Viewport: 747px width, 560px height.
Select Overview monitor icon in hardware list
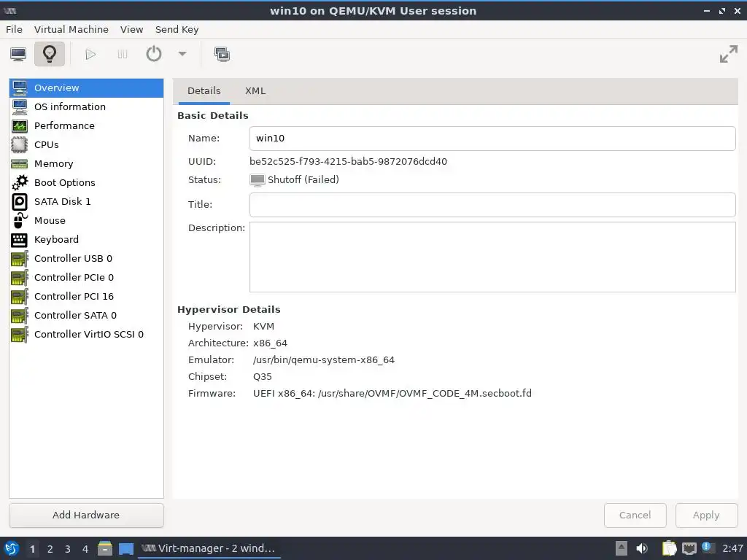pyautogui.click(x=20, y=88)
